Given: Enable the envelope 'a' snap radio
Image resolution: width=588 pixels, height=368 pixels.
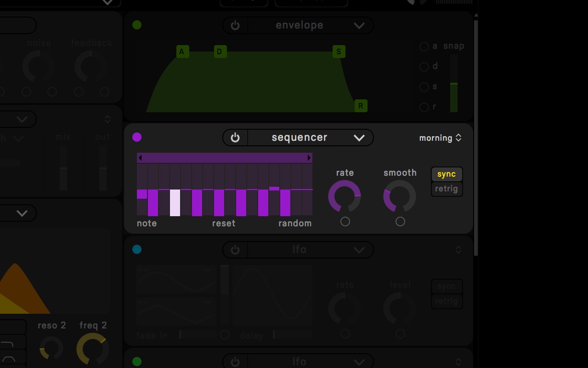Looking at the screenshot, I should point(424,46).
